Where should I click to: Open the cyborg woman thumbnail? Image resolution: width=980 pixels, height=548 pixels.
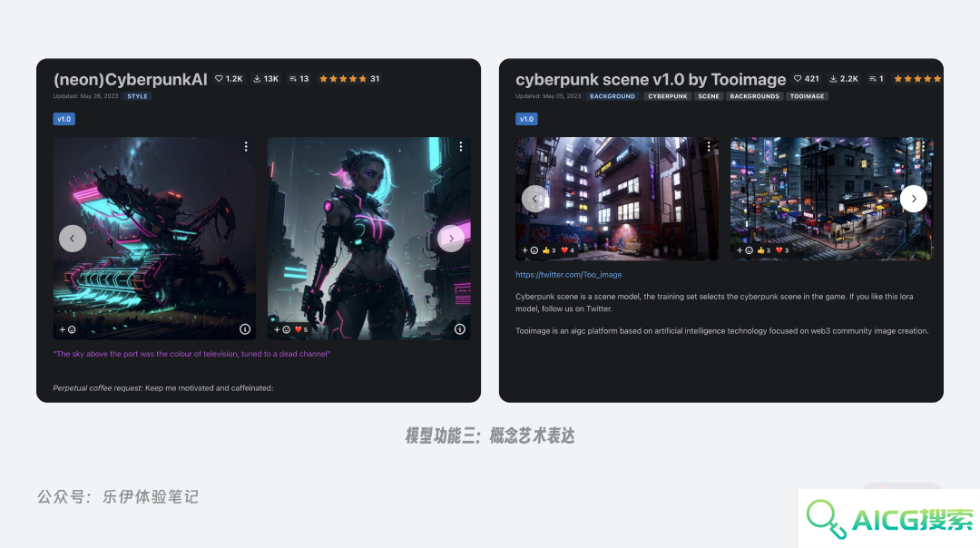[368, 238]
